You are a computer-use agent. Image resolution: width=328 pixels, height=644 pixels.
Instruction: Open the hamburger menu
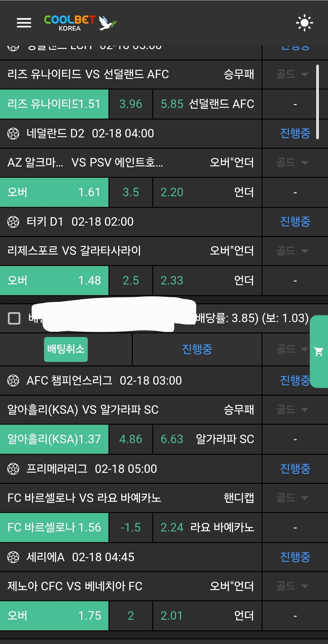point(24,23)
